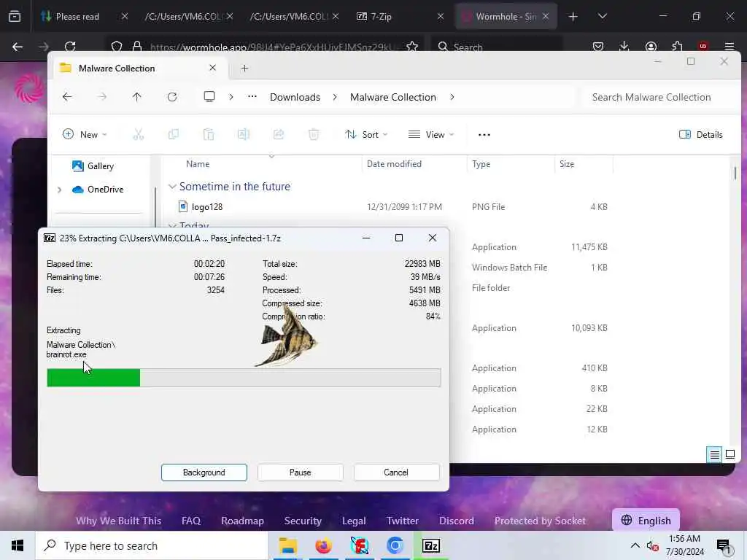
Task: Click the browser Search field
Action: [x=495, y=47]
